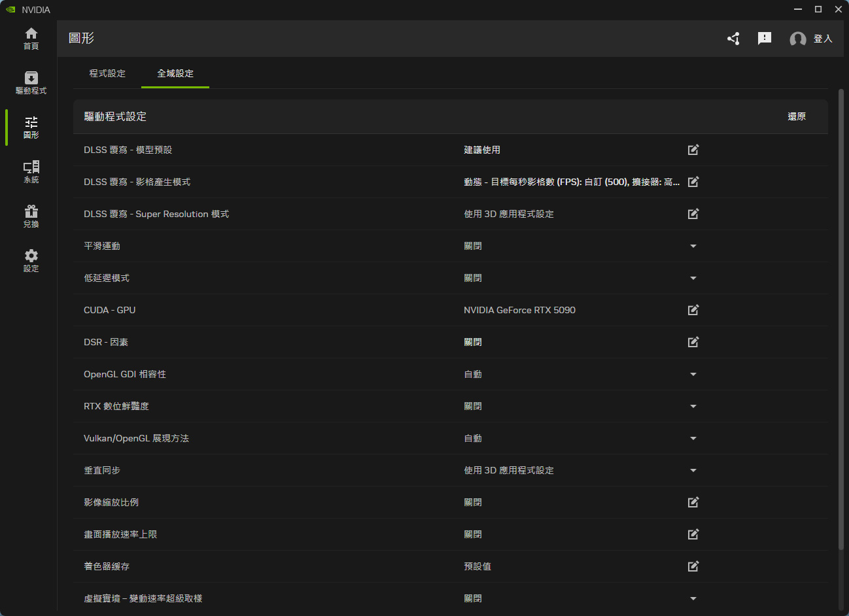Edit the CUDA - GPU setting

[x=693, y=310]
